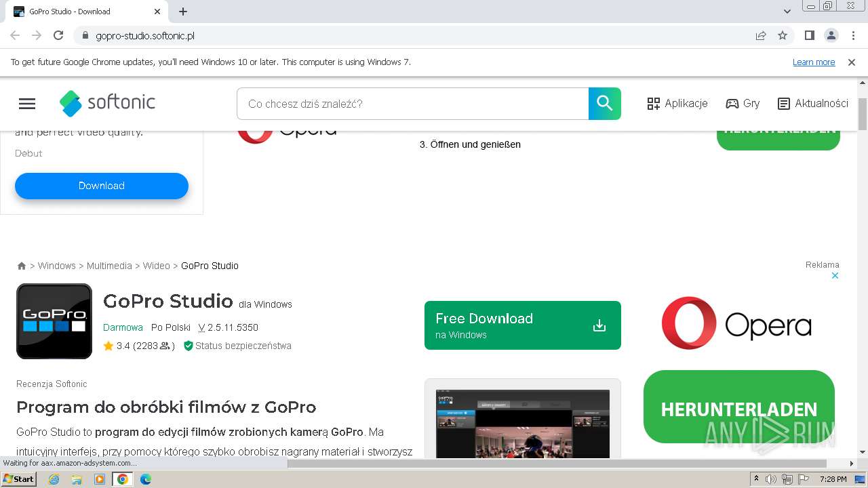Click the Chrome taskbar icon
This screenshot has width=868, height=488.
[123, 479]
